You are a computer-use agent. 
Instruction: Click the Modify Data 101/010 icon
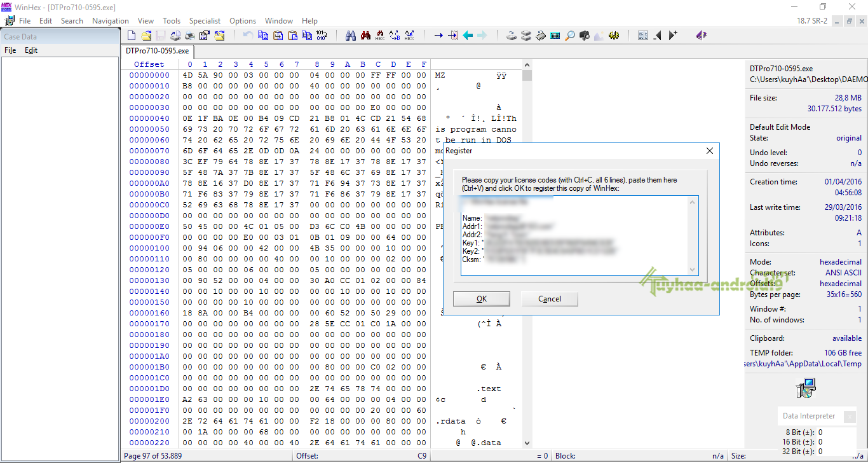click(x=322, y=36)
